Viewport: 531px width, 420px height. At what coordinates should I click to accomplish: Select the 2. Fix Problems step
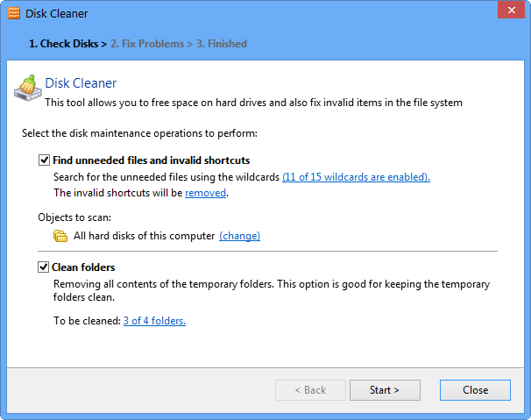click(x=147, y=44)
